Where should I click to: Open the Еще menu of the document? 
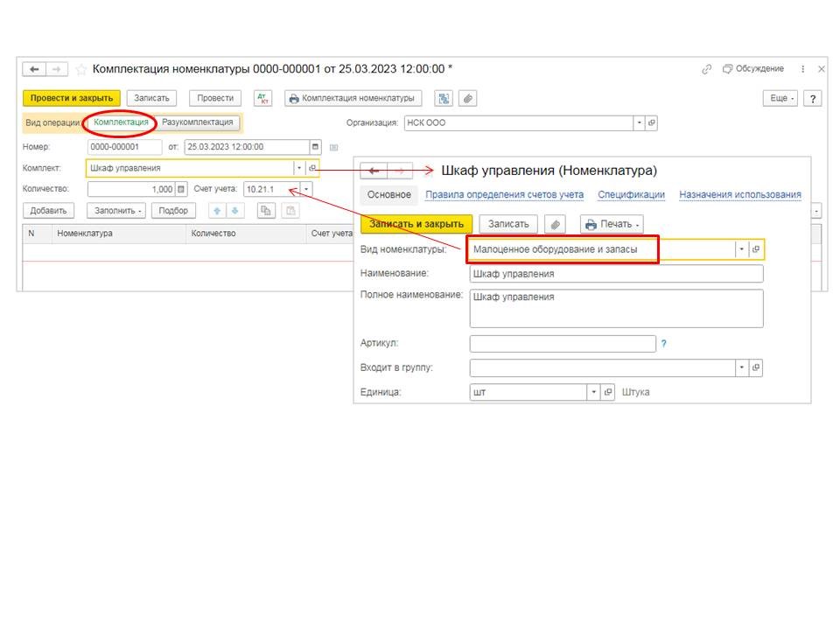point(780,98)
